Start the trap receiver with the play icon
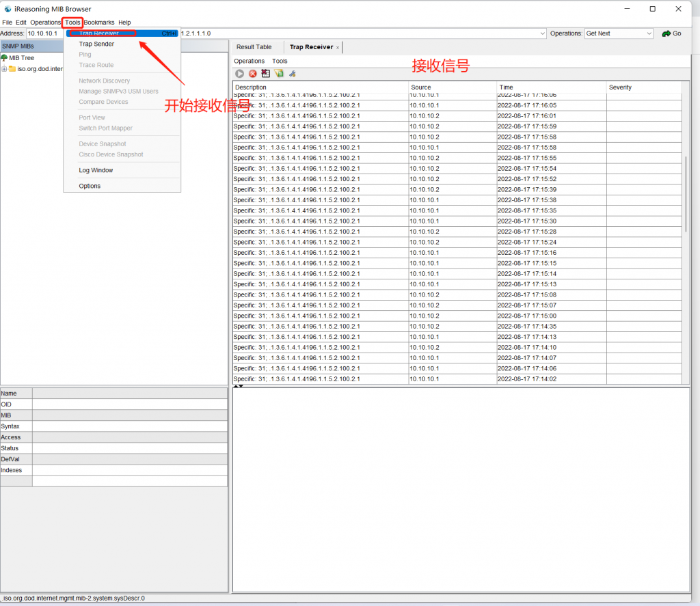Image resolution: width=700 pixels, height=606 pixels. click(240, 74)
